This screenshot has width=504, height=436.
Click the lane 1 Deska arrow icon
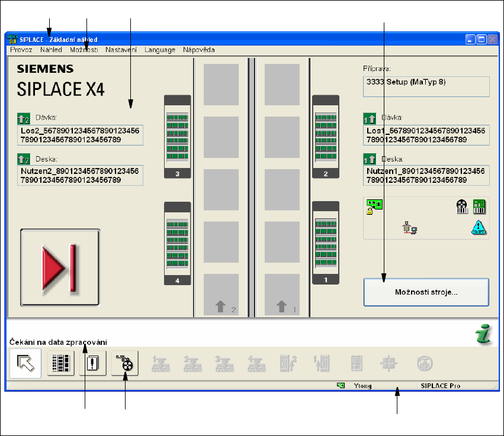pos(370,159)
